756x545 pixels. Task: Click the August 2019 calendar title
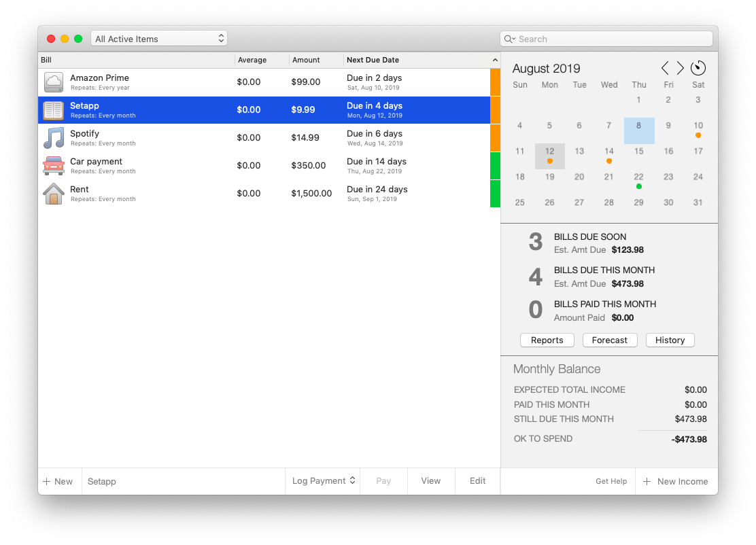coord(547,69)
